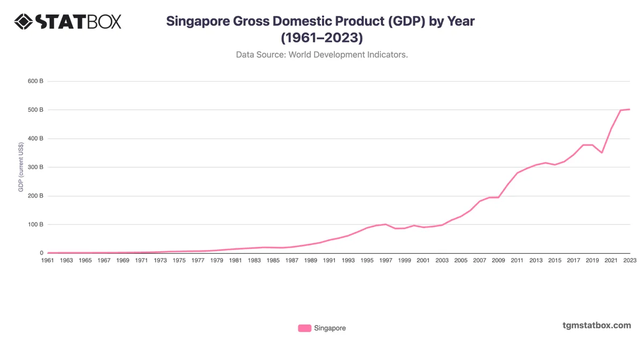This screenshot has height=337, width=644.
Task: Click the 2009 x-axis year label
Action: point(499,260)
